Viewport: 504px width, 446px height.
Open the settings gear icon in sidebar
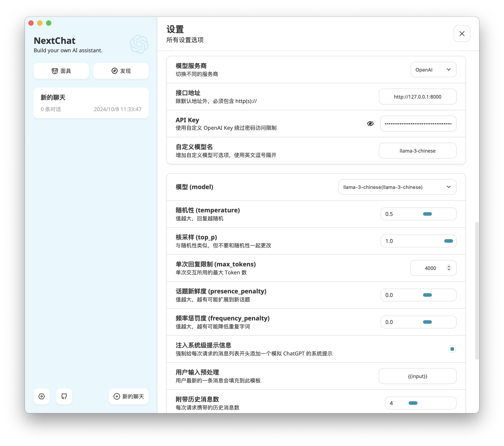pyautogui.click(x=42, y=396)
